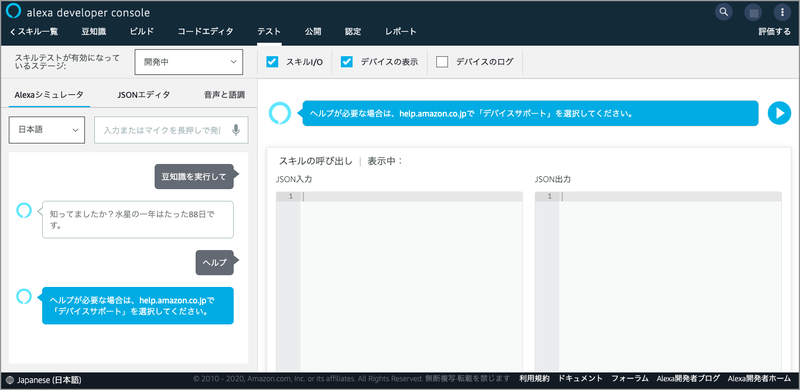Image resolution: width=800 pixels, height=390 pixels.
Task: Click the 評価する link
Action: click(774, 32)
